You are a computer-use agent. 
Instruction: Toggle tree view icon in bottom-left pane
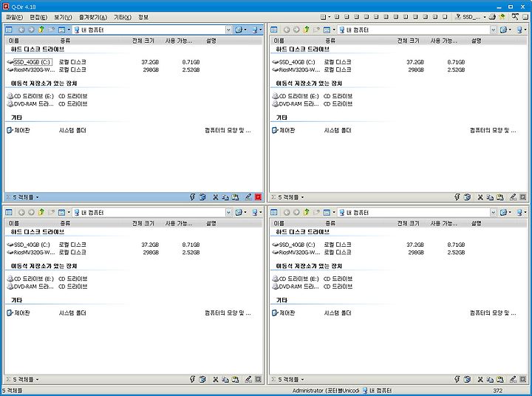9,213
